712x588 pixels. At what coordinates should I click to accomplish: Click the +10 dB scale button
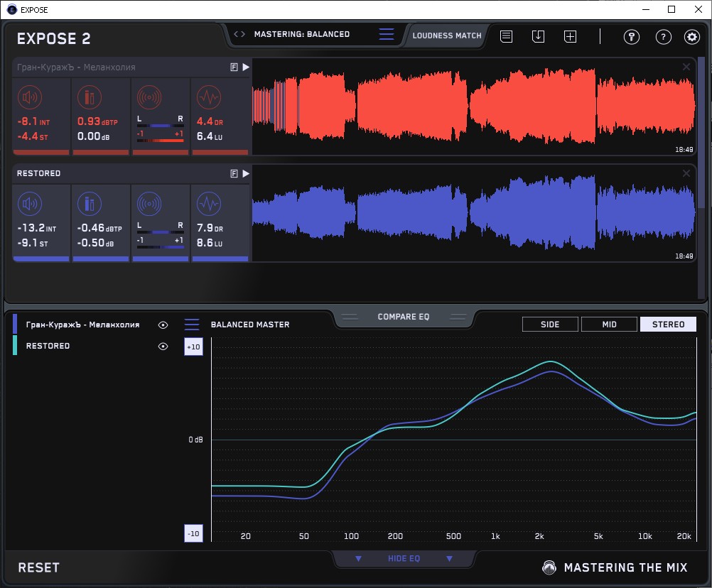point(193,347)
